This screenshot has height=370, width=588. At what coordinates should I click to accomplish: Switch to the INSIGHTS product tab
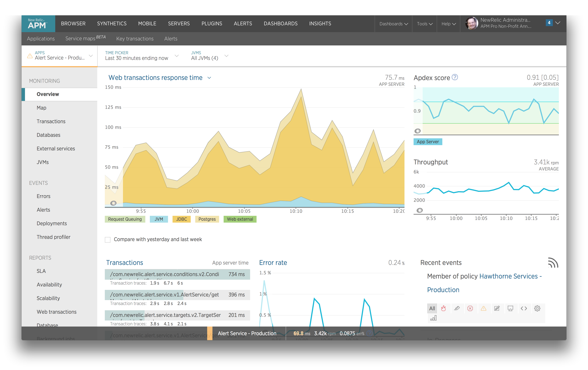[320, 24]
